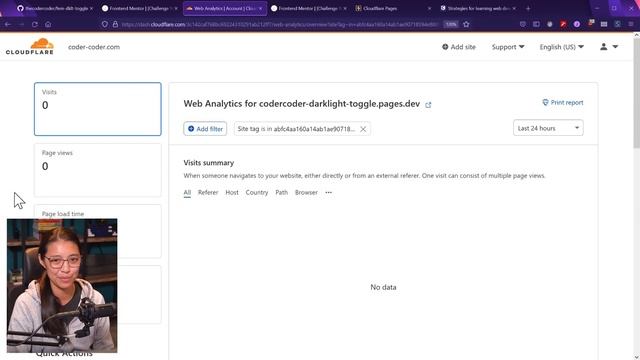Remove the Site tag filter
Viewport: 640px width, 360px height.
tap(363, 129)
